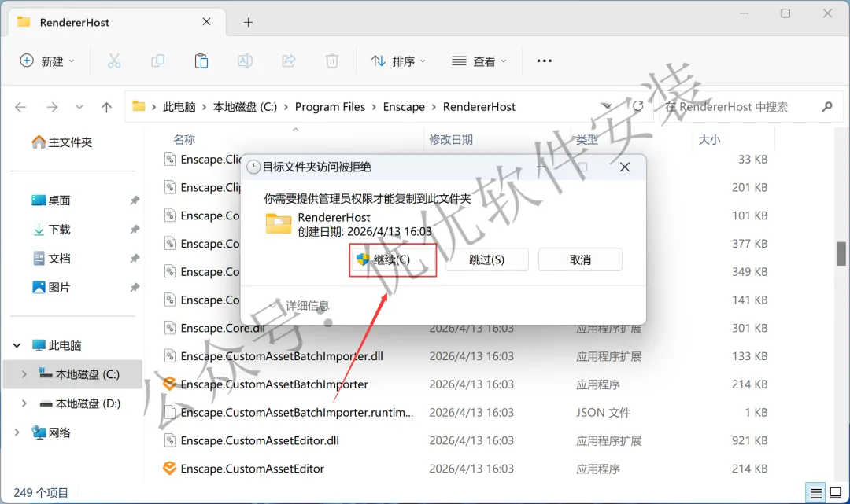
Task: Select file Enscape.CustomAssetEditor.dll
Action: pos(260,440)
